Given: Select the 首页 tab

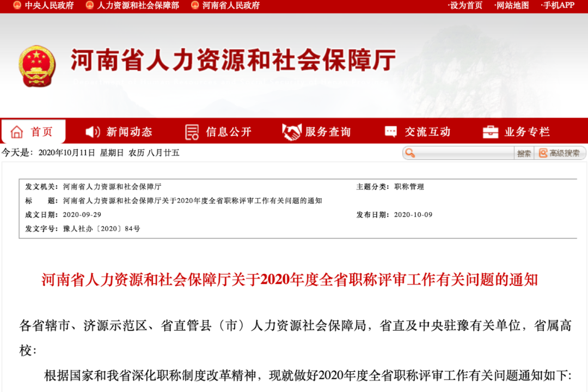Looking at the screenshot, I should [x=41, y=132].
